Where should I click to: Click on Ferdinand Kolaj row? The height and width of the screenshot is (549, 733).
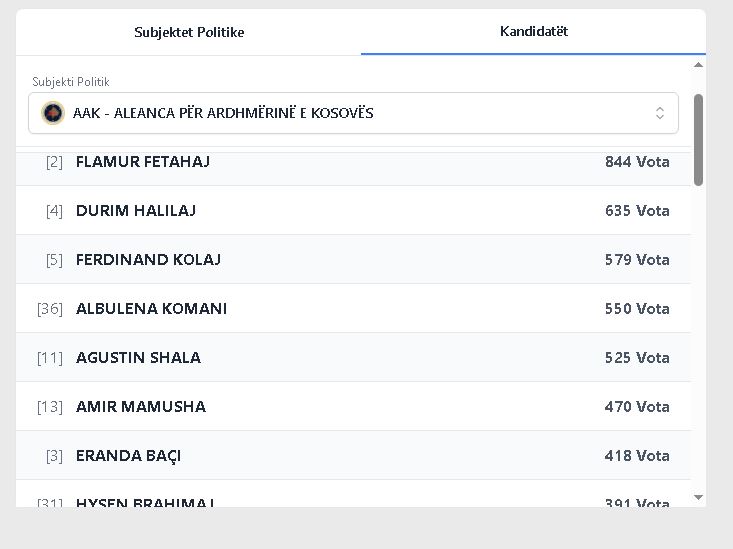pyautogui.click(x=148, y=259)
